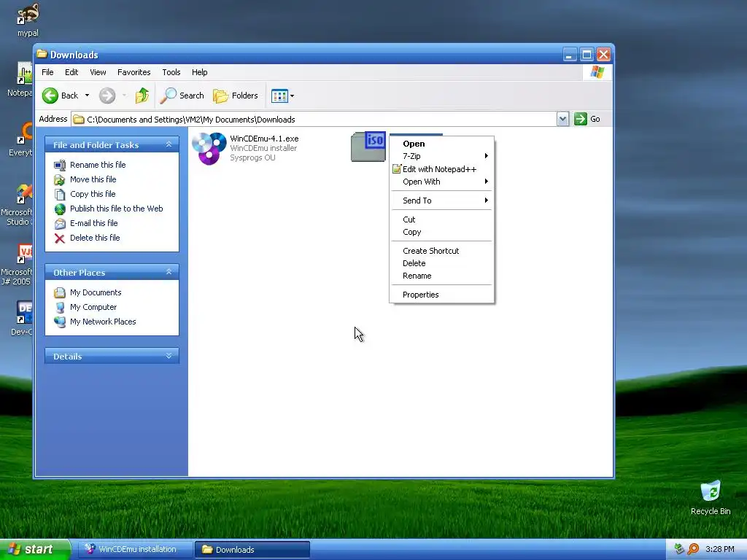Click the magnifier icon in system tray
The height and width of the screenshot is (560, 747).
pyautogui.click(x=693, y=549)
